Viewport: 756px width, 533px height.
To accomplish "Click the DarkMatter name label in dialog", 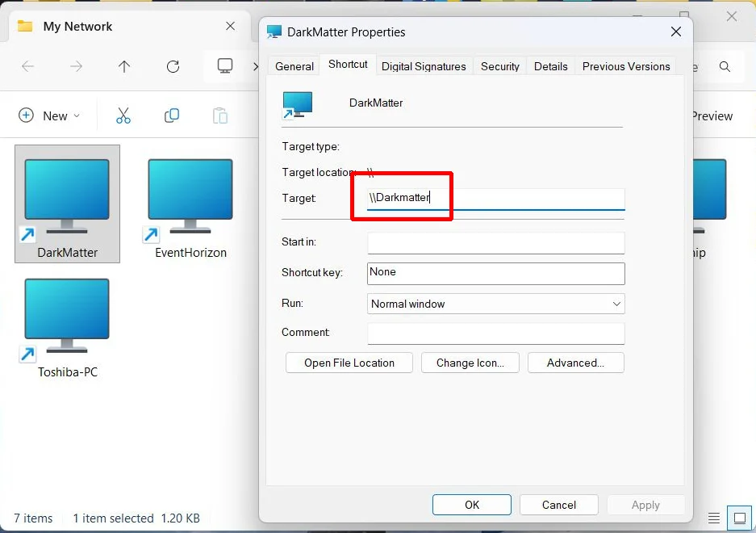I will 376,103.
